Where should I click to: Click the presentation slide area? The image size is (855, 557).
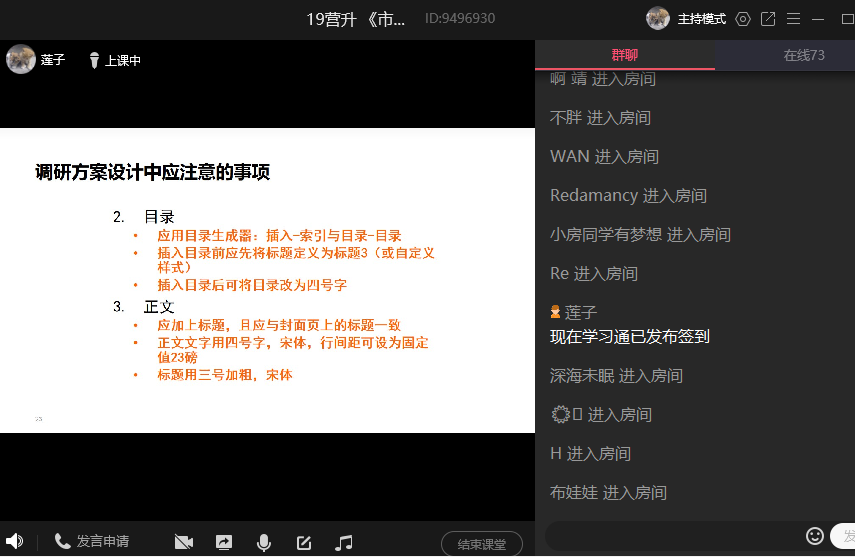[x=267, y=280]
